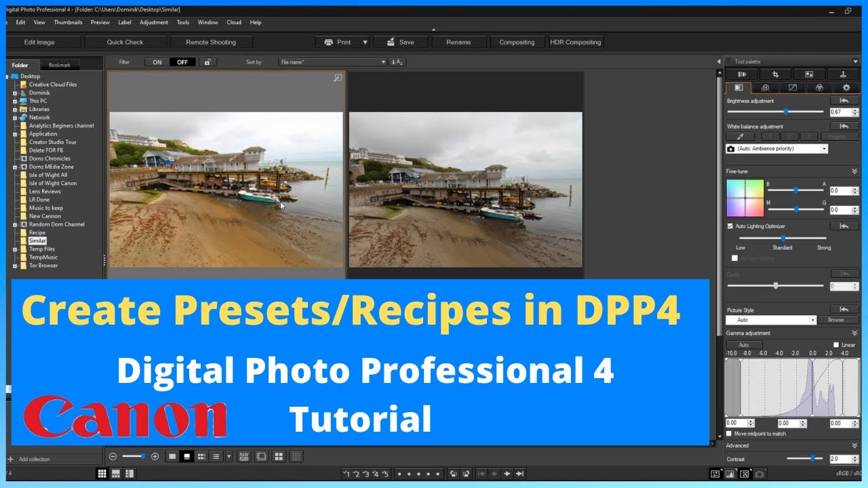
Task: Select the color adjustment tab icon
Action: tap(819, 87)
